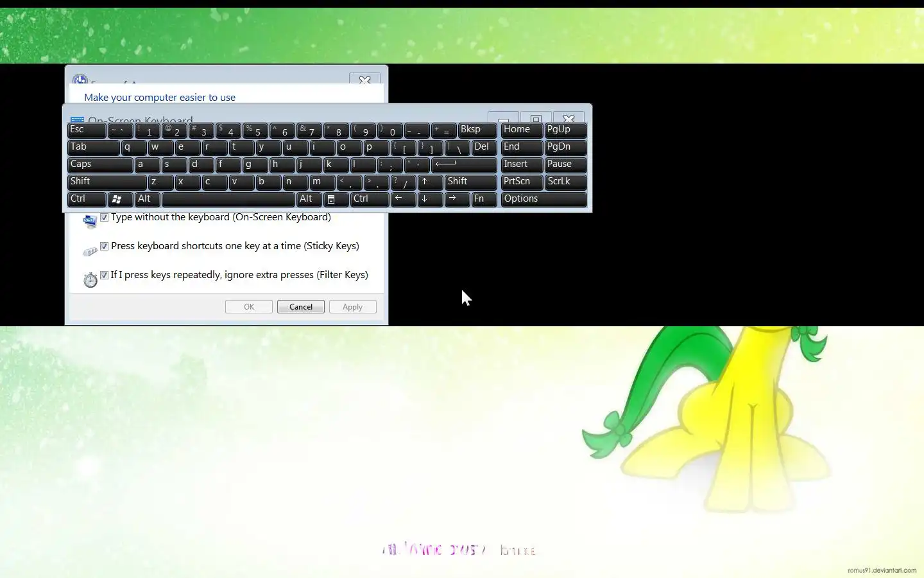Click the End key
Screen dimensions: 924x578
[522, 148]
